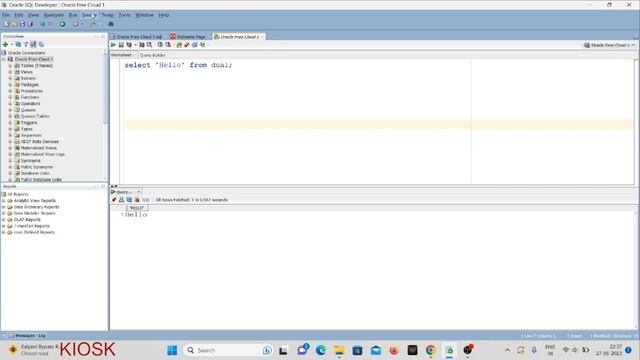Expand the Triggers node
The width and height of the screenshot is (640, 360).
tap(10, 122)
